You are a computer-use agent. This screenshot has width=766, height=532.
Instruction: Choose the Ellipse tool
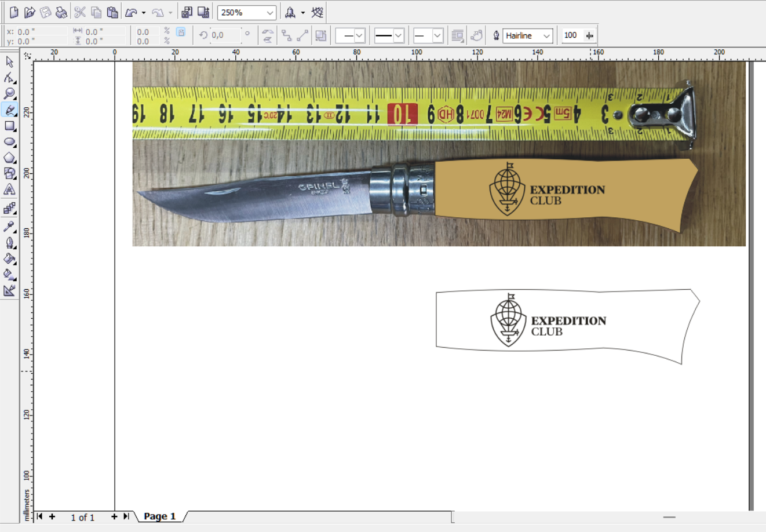click(x=9, y=142)
